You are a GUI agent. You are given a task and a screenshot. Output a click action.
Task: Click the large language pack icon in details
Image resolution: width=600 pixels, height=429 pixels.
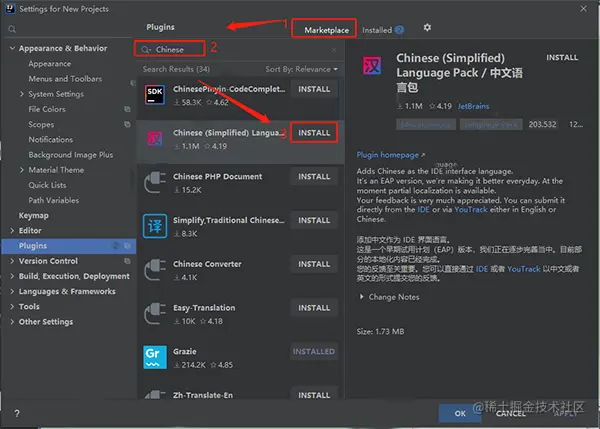tap(372, 65)
